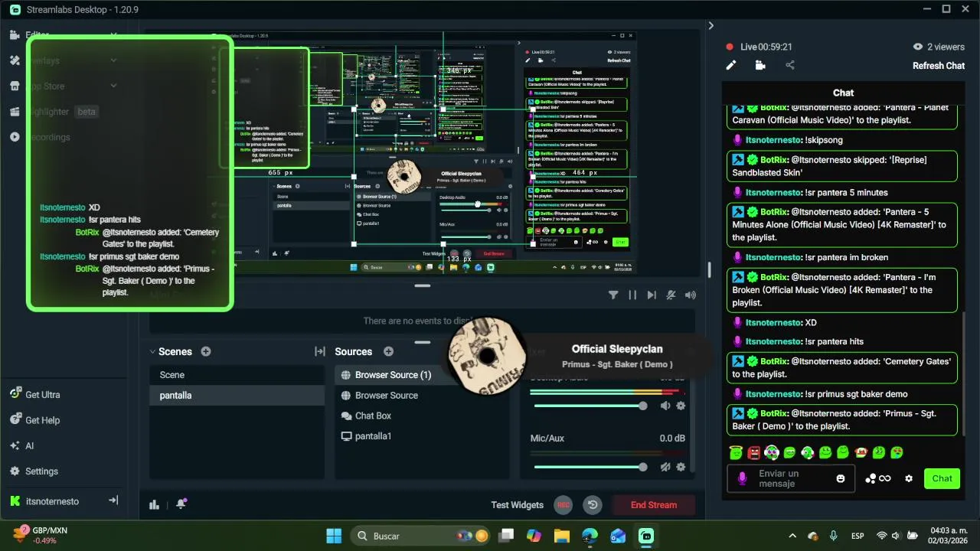This screenshot has height=551, width=980.
Task: Click the green Chat send button
Action: point(942,478)
